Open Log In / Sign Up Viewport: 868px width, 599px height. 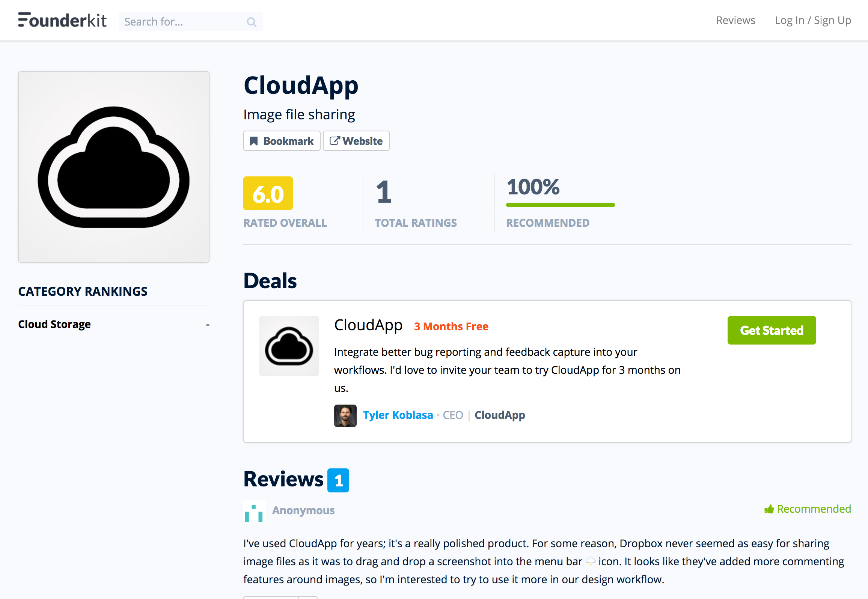pyautogui.click(x=813, y=20)
